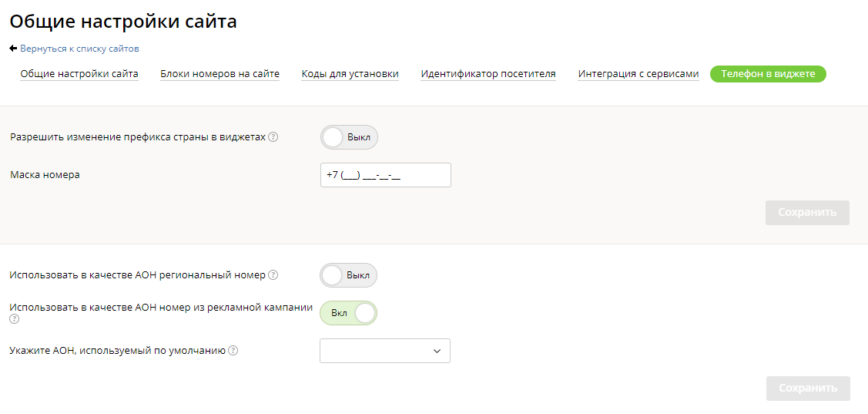The width and height of the screenshot is (868, 414).
Task: Select "Интеграция с сервисами" tab
Action: click(638, 74)
